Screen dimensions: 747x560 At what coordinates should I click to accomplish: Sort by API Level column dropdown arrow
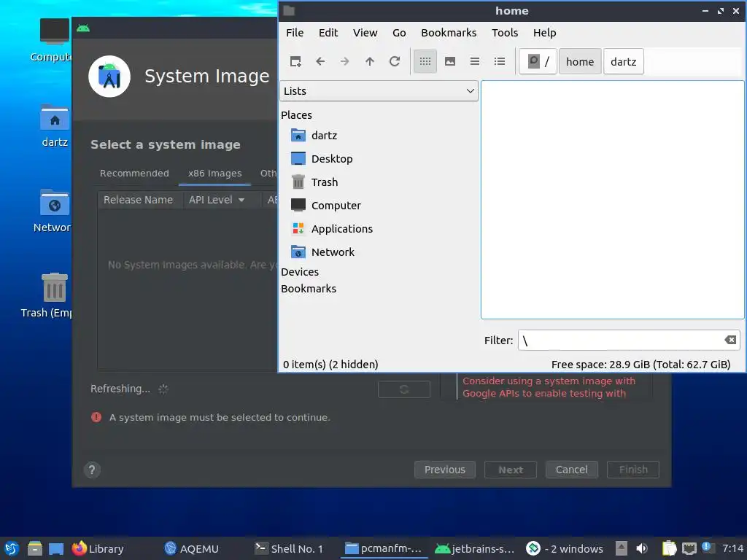point(241,200)
